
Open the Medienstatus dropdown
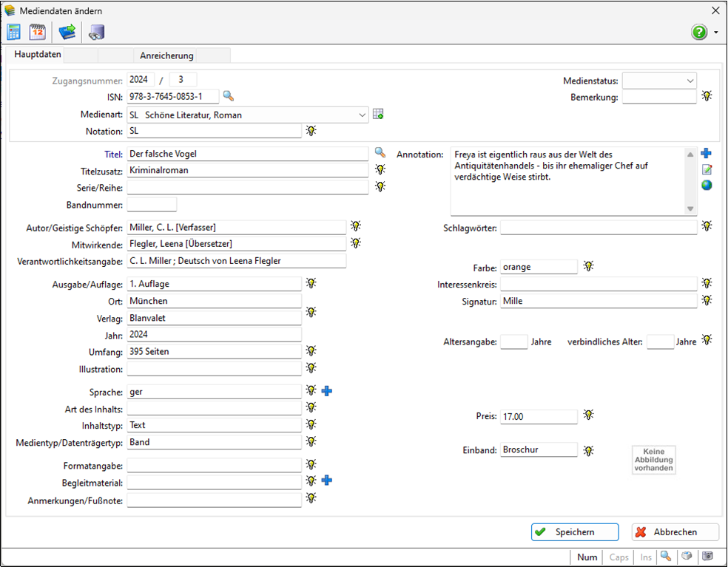coord(690,80)
